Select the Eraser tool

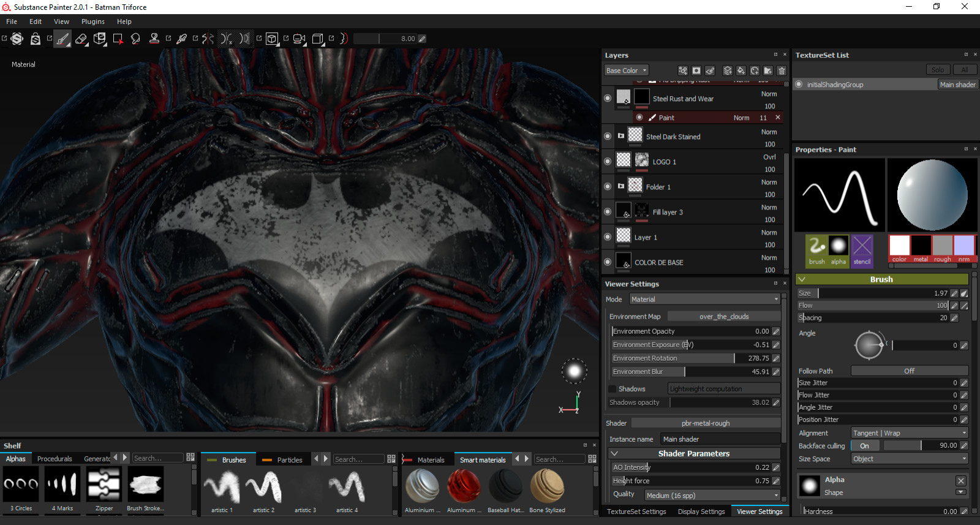pos(81,39)
